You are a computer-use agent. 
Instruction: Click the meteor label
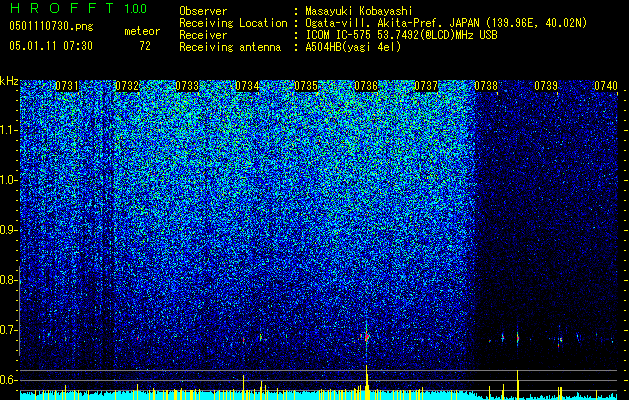[x=142, y=31]
